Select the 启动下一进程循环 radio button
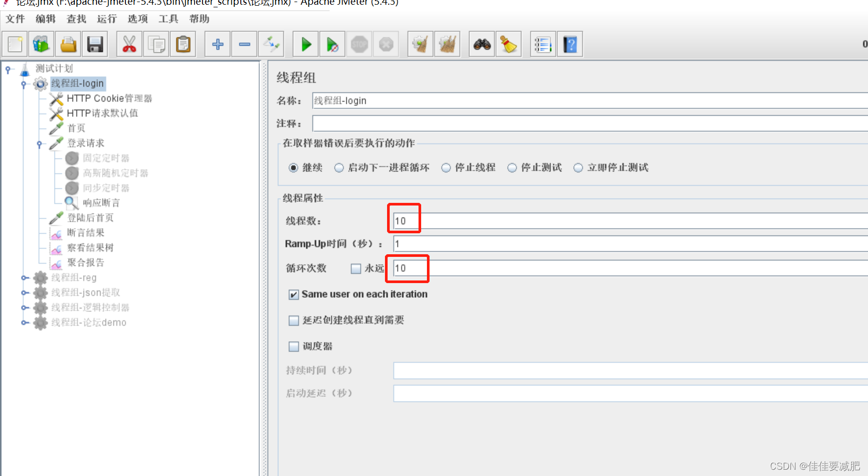The width and height of the screenshot is (868, 476). [x=339, y=168]
